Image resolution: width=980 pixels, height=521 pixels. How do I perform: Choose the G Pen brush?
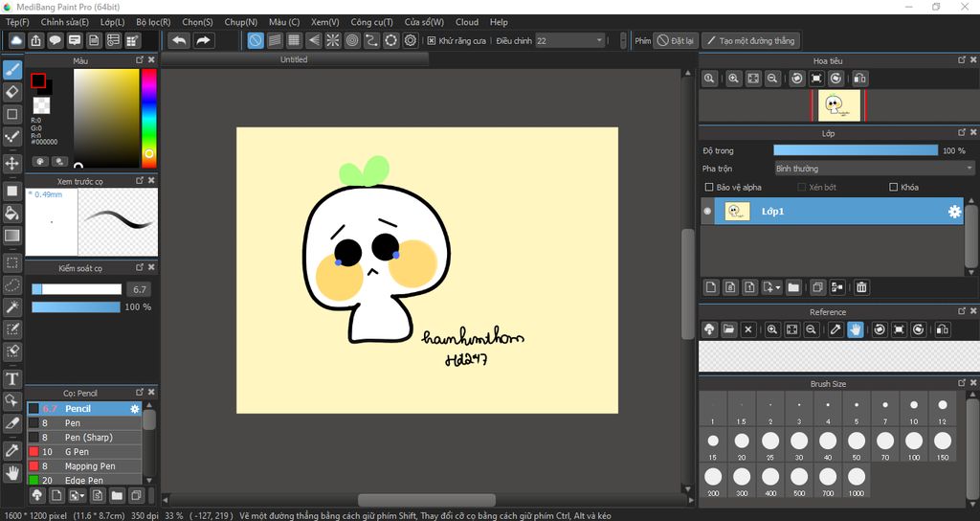tap(84, 452)
